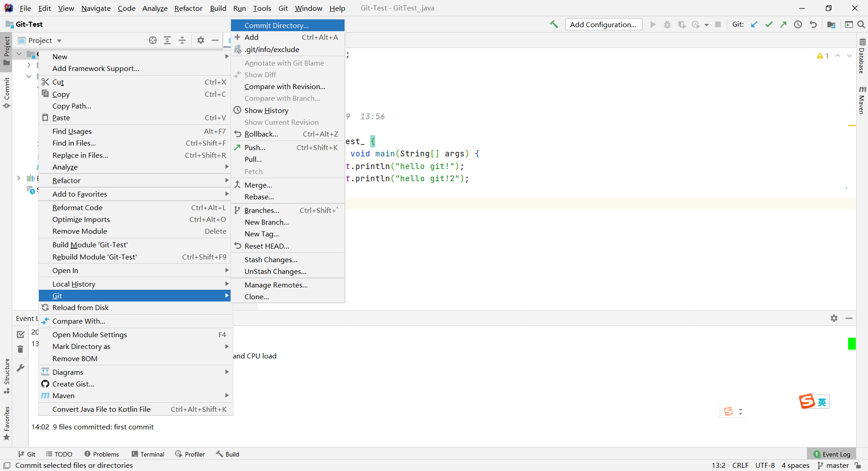Open the Terminal tool window tab
This screenshot has height=471, width=868.
tap(148, 454)
